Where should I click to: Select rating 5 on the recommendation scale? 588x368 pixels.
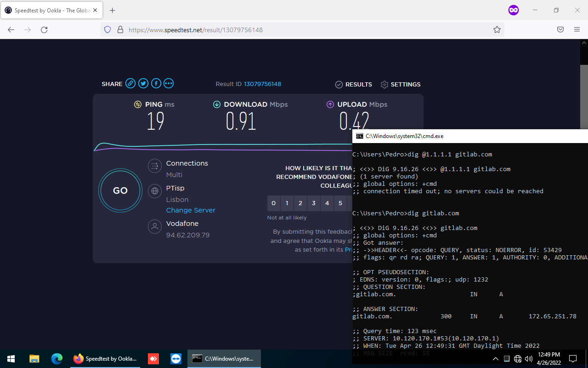(x=340, y=203)
